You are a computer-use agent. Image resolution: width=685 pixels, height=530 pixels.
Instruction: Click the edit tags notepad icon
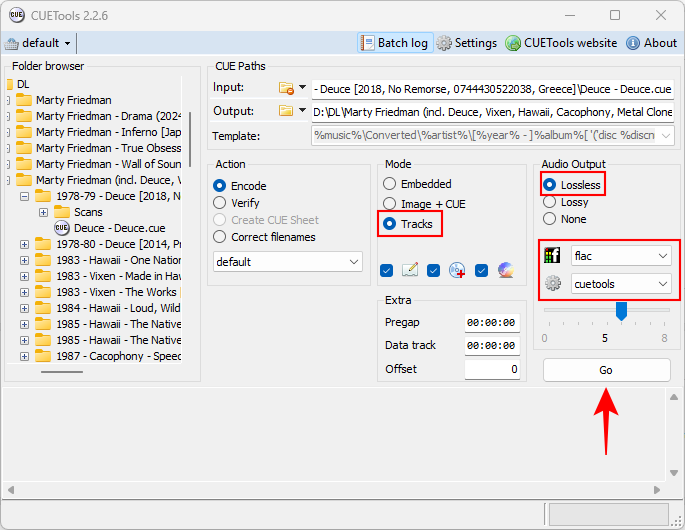[410, 270]
